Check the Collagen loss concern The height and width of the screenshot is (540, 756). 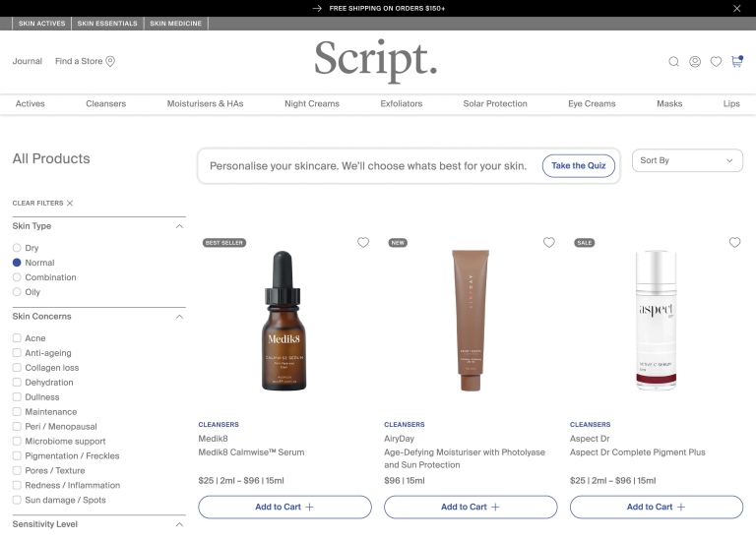17,368
